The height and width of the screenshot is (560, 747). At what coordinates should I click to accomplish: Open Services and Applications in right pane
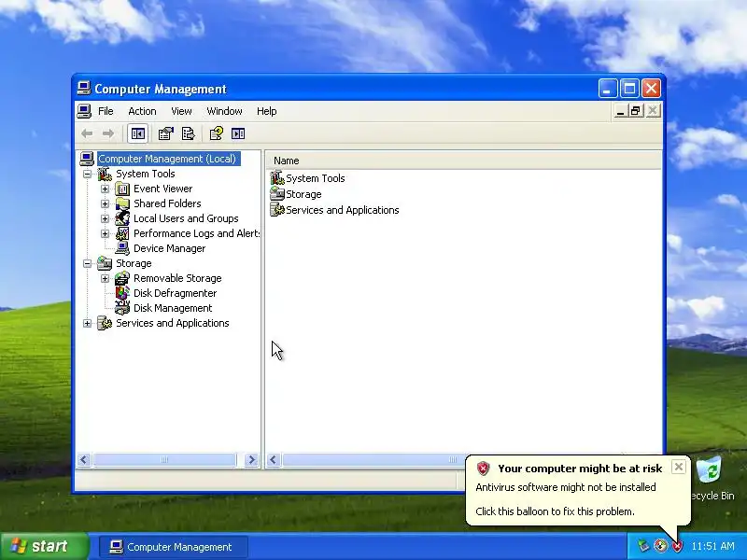[x=334, y=210]
